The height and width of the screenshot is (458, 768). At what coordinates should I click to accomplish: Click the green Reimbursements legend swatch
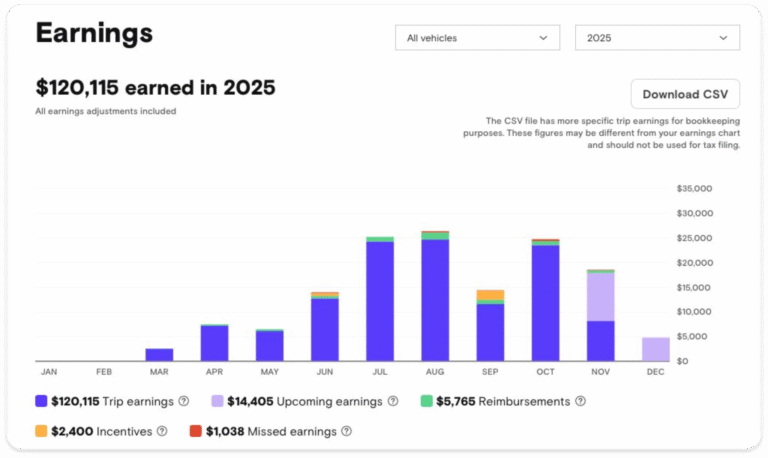click(426, 401)
